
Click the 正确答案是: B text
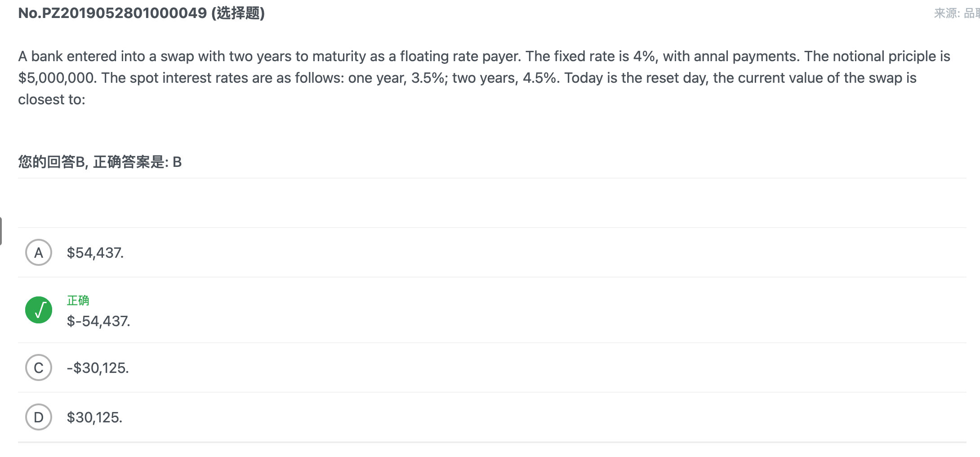pos(137,162)
